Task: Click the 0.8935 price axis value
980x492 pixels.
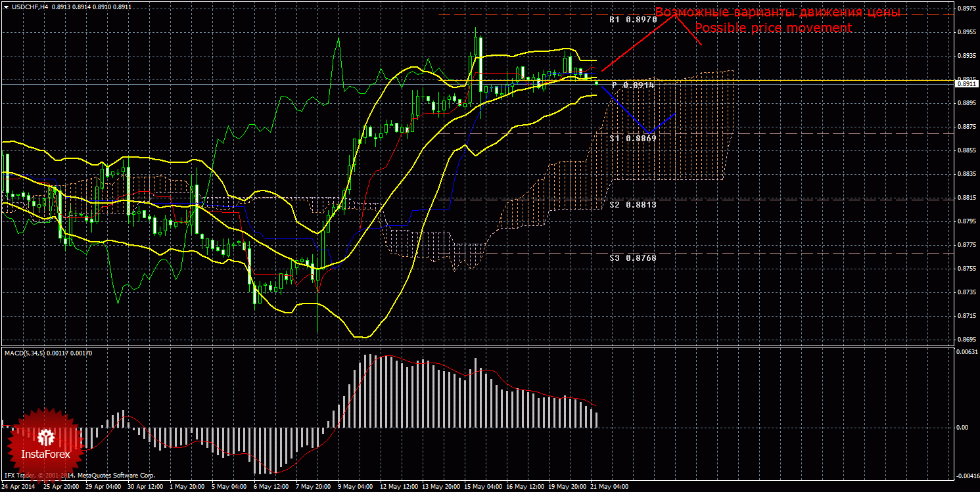Action: [x=966, y=56]
